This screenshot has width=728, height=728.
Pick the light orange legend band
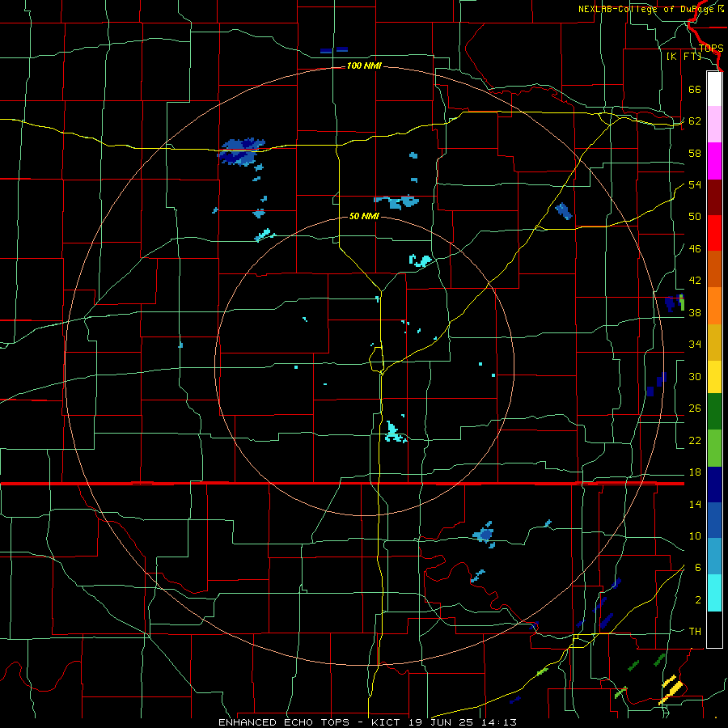pos(714,305)
